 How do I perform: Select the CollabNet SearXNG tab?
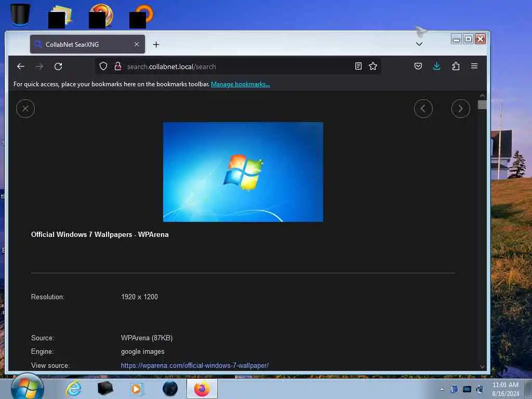(87, 45)
